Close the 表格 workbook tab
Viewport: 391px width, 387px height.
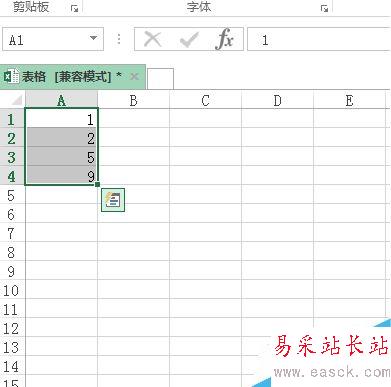point(134,77)
